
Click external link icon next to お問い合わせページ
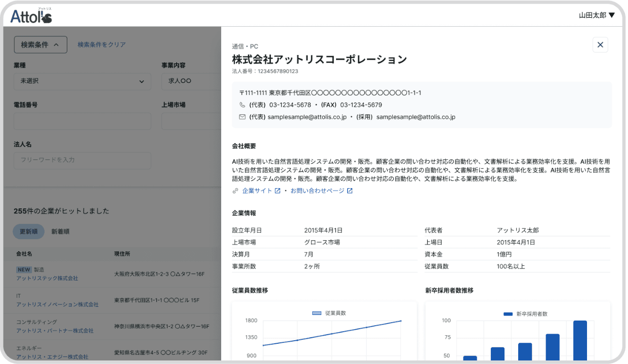[350, 191]
